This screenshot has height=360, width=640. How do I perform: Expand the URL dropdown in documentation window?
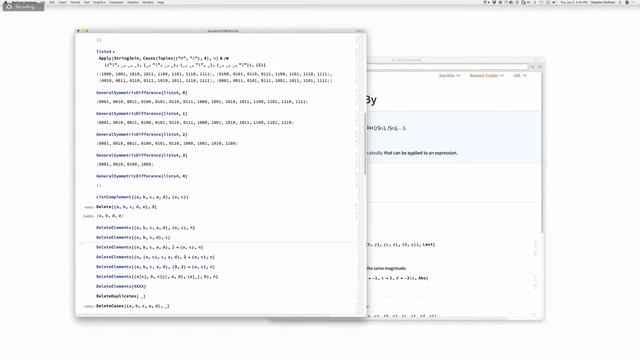(520, 76)
